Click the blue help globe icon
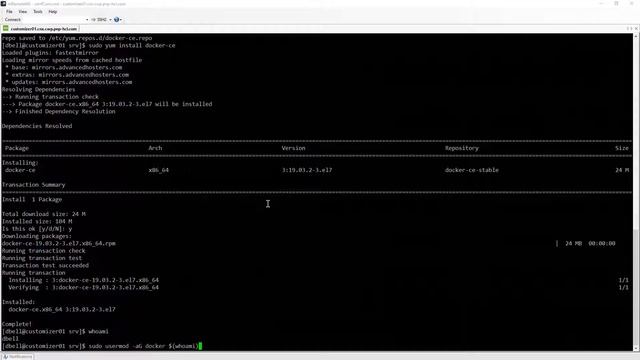640x360 pixels. pos(116,20)
